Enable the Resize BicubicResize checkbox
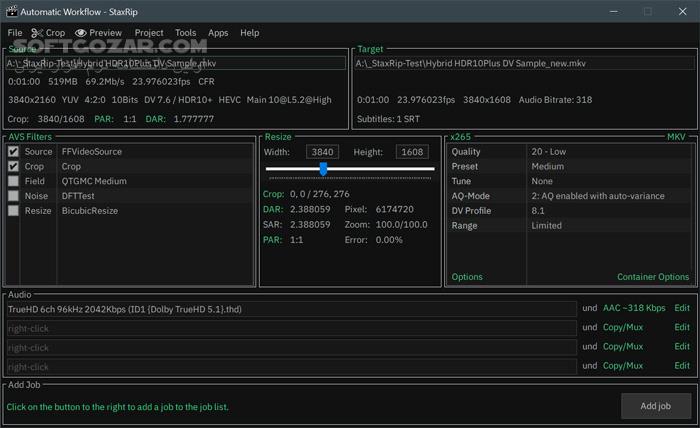Screen dimensions: 700x428 [14, 211]
